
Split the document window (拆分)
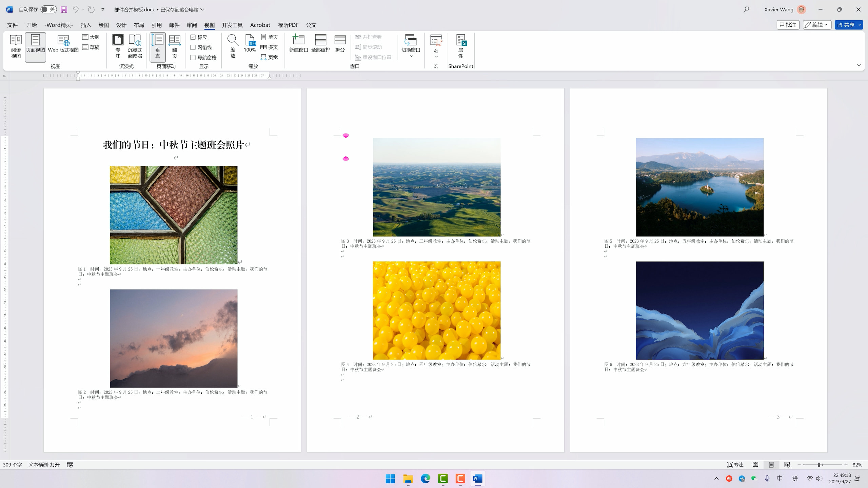[340, 43]
